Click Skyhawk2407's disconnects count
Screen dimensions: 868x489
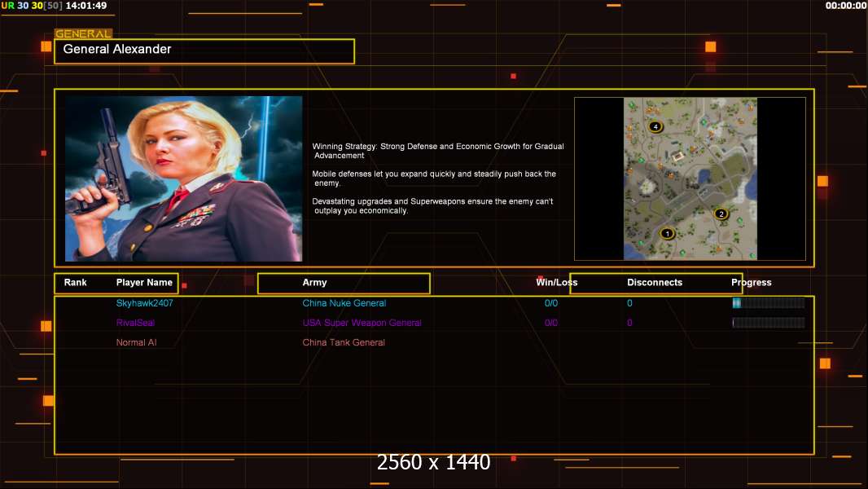click(x=629, y=303)
